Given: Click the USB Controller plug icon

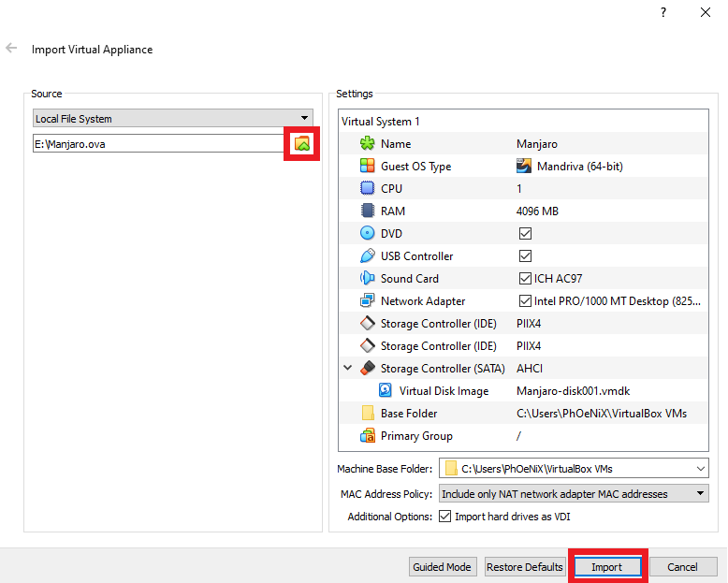Looking at the screenshot, I should click(x=367, y=255).
